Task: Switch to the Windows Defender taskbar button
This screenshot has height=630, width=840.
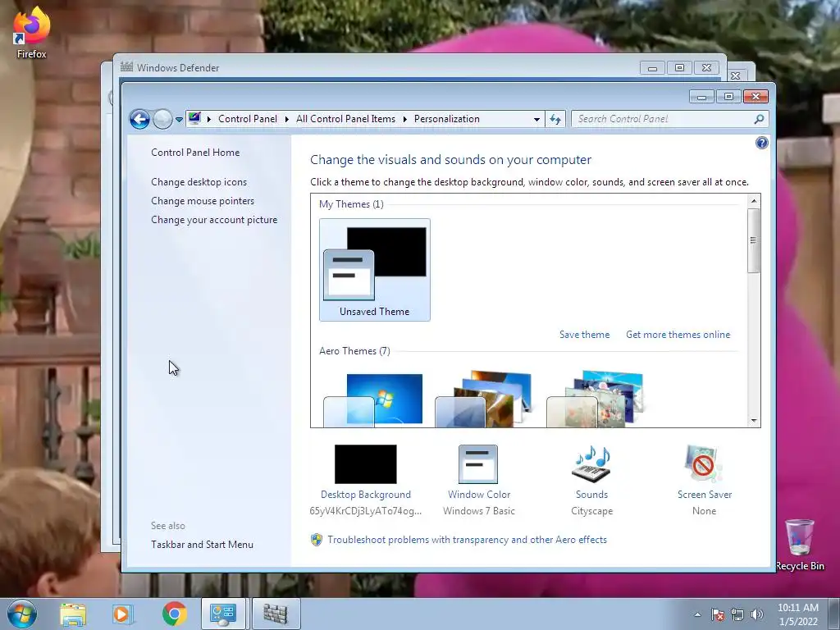Action: (276, 614)
